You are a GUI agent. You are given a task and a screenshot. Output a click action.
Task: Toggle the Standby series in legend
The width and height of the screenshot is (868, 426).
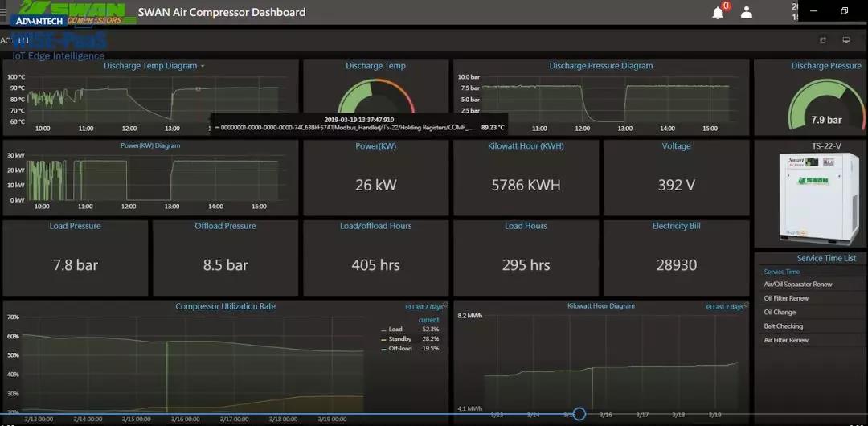(x=399, y=339)
